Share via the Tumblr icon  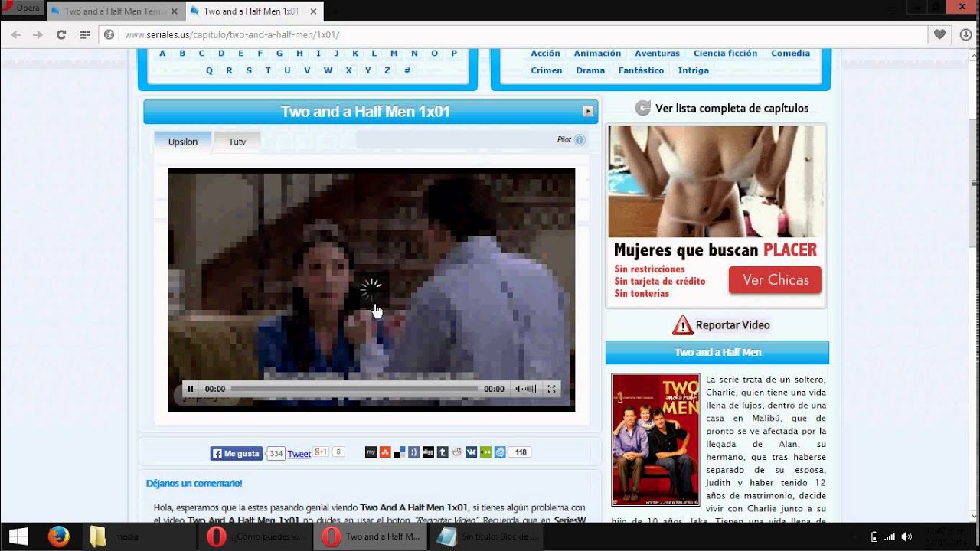[443, 452]
